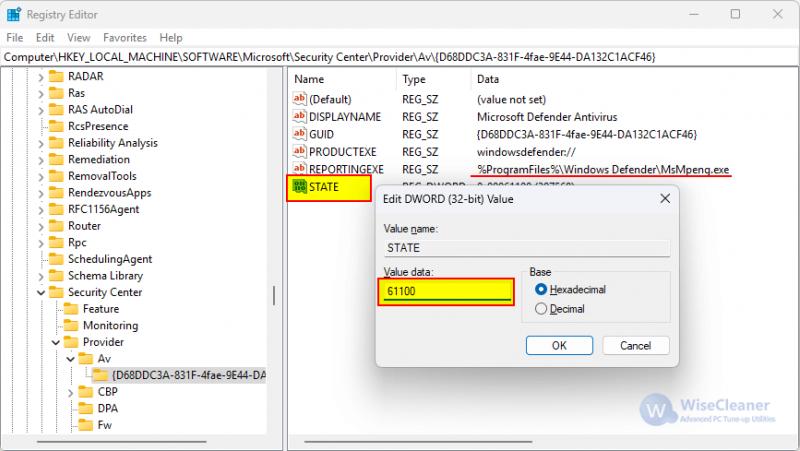Viewport: 800px width, 451px height.
Task: Click 'windowsdefender://' data cell
Action: (526, 152)
